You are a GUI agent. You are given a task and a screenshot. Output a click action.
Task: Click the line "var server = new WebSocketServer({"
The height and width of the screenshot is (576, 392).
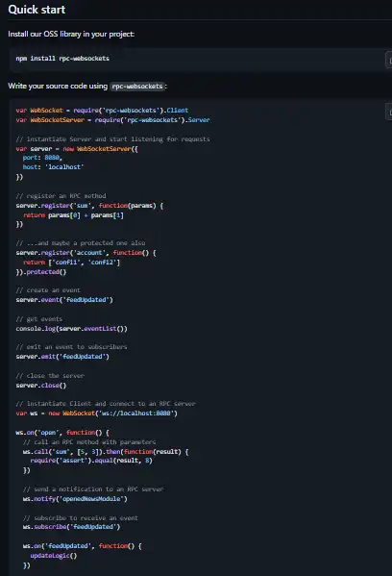click(x=77, y=149)
